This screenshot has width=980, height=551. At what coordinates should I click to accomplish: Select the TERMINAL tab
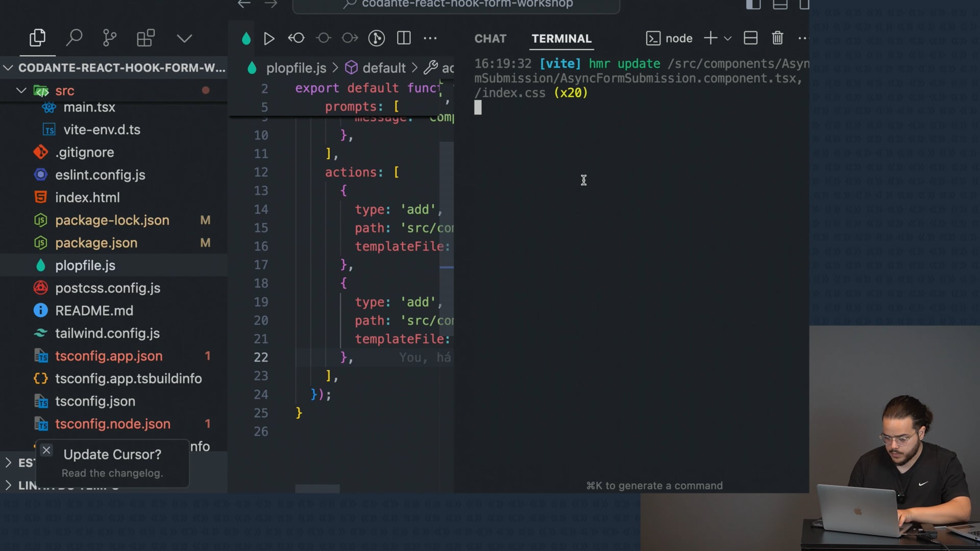click(x=561, y=39)
